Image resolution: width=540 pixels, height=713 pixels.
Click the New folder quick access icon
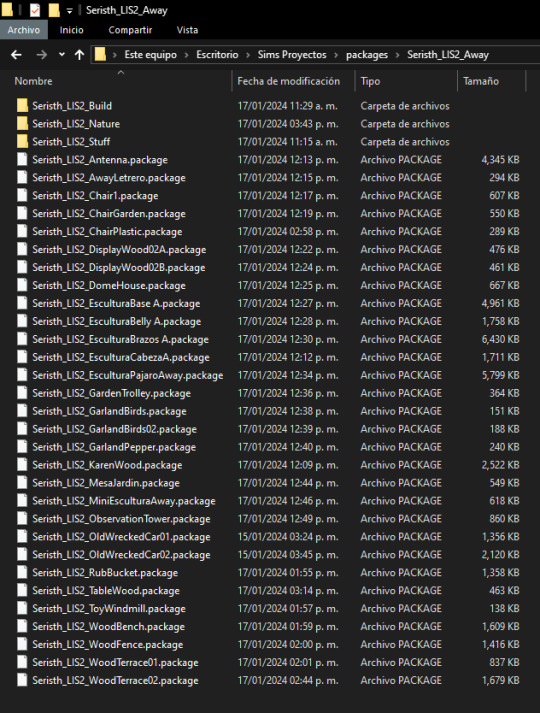click(x=54, y=10)
